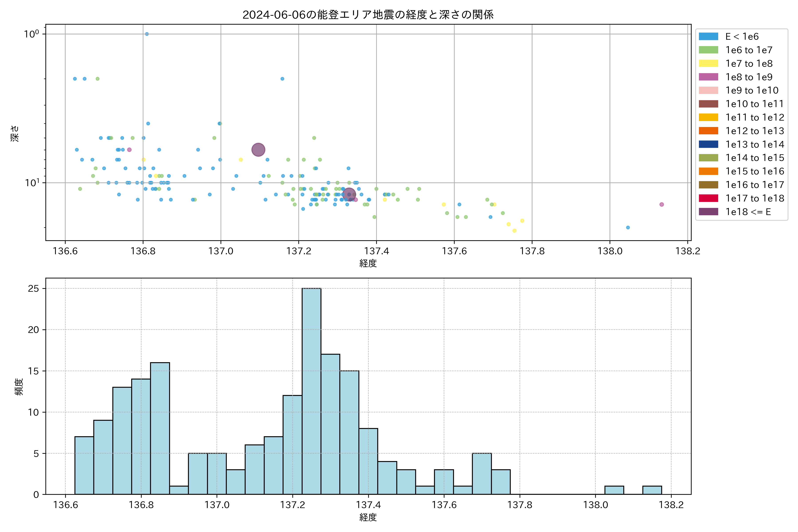Click the blue 'E < 1e6' legend swatch
This screenshot has width=798, height=532.
pos(708,37)
